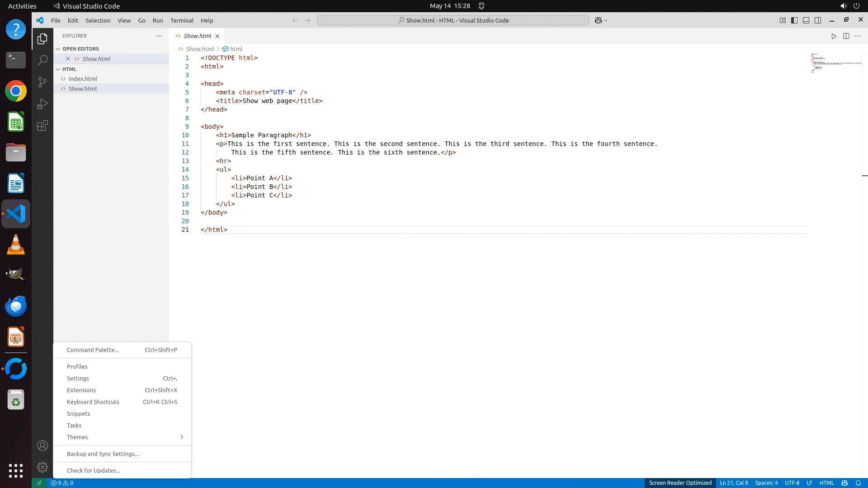The image size is (868, 488).
Task: Select Keyboard Shortcuts from the menu
Action: coord(93,402)
